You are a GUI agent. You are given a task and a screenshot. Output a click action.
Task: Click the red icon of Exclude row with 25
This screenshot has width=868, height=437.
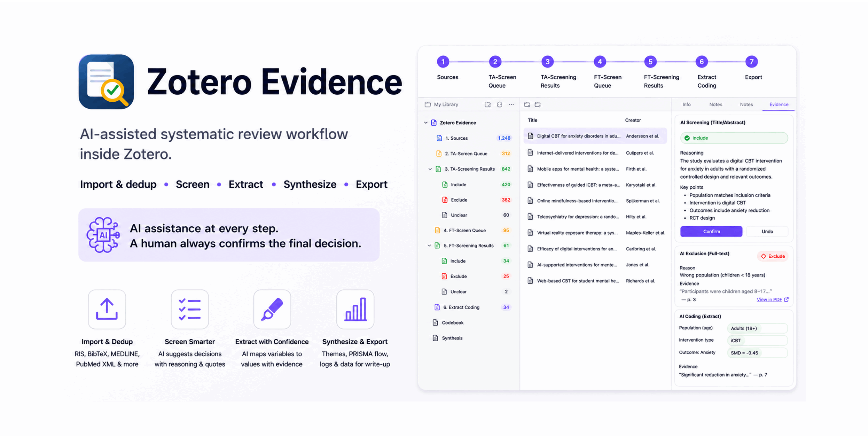pos(444,276)
